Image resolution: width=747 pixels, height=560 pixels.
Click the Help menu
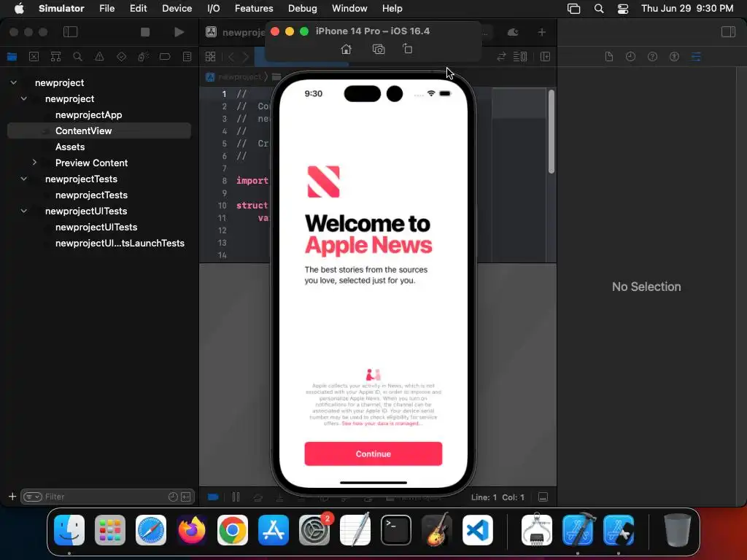coord(392,8)
